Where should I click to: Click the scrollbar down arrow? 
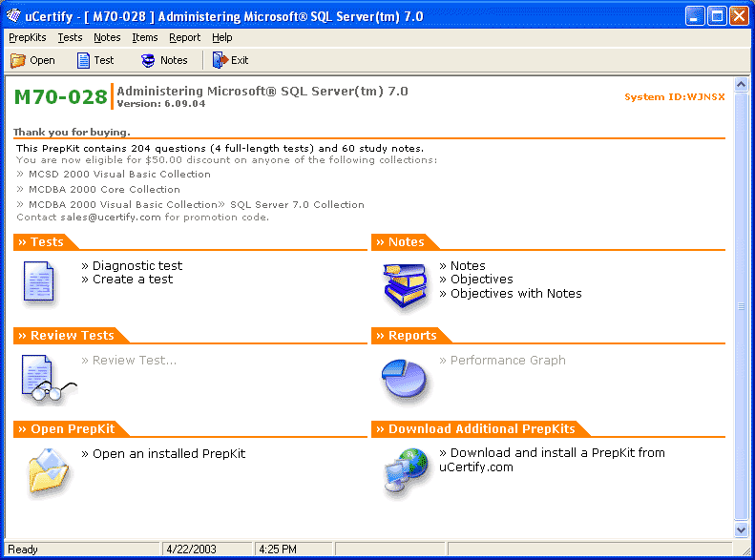tap(741, 529)
